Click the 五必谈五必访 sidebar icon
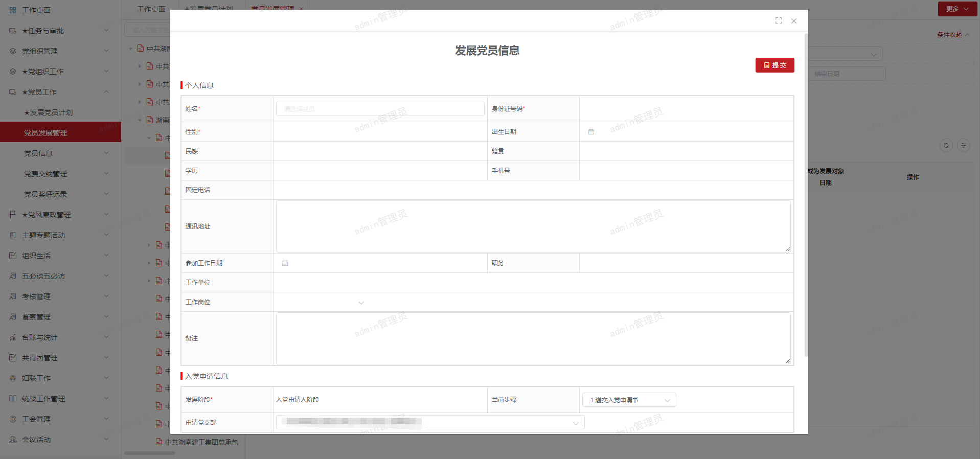Viewport: 980px width, 459px height. (13, 276)
